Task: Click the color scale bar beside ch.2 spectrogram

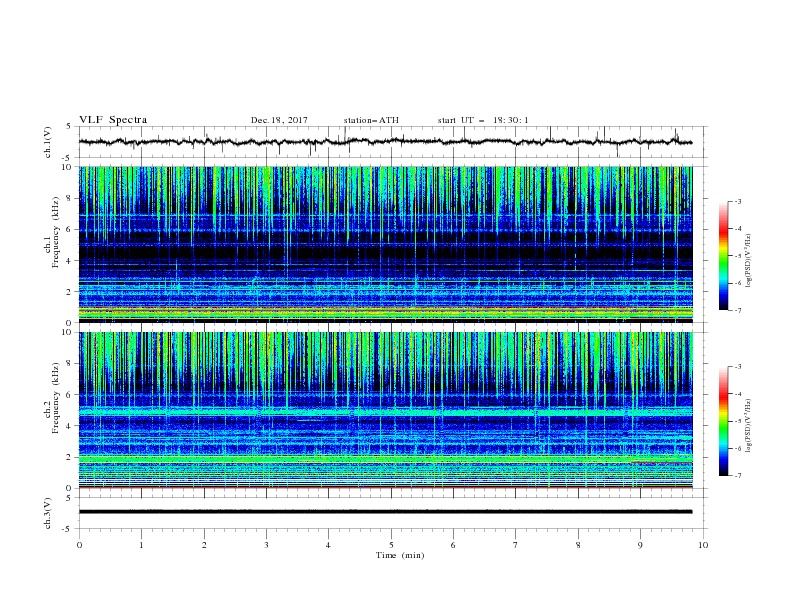Action: tap(723, 421)
